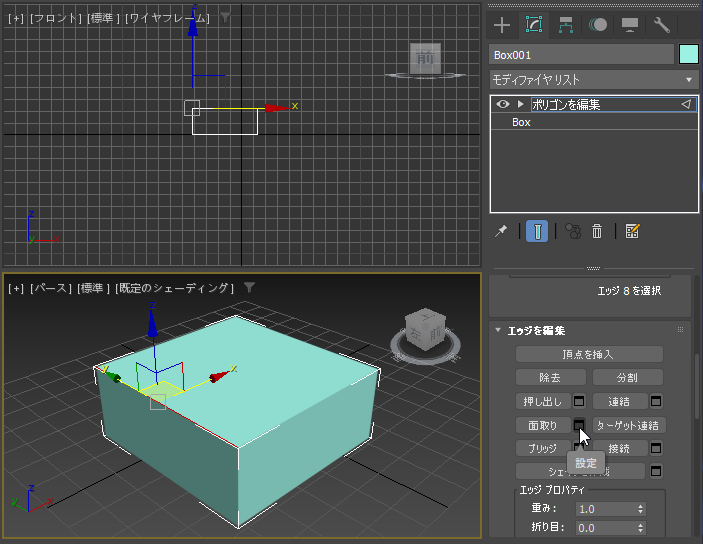Click the command panel vertical scrollbar
The image size is (703, 544).
697,387
